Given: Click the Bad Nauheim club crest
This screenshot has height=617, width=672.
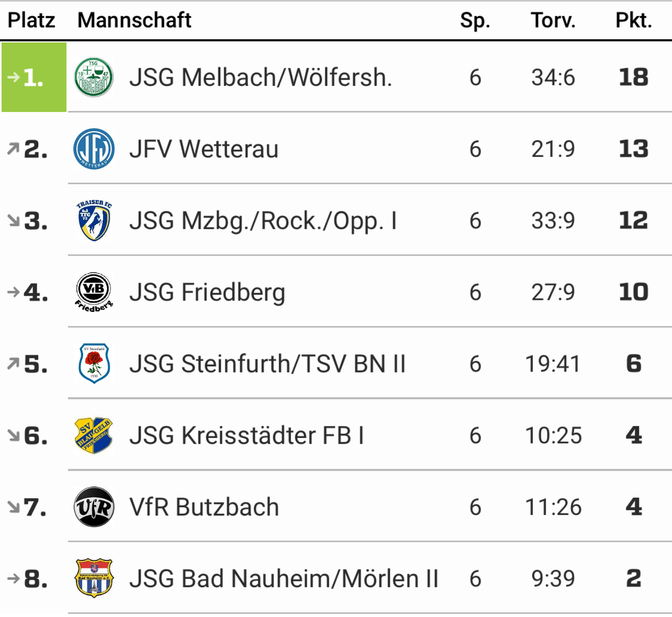Looking at the screenshot, I should coord(94,578).
